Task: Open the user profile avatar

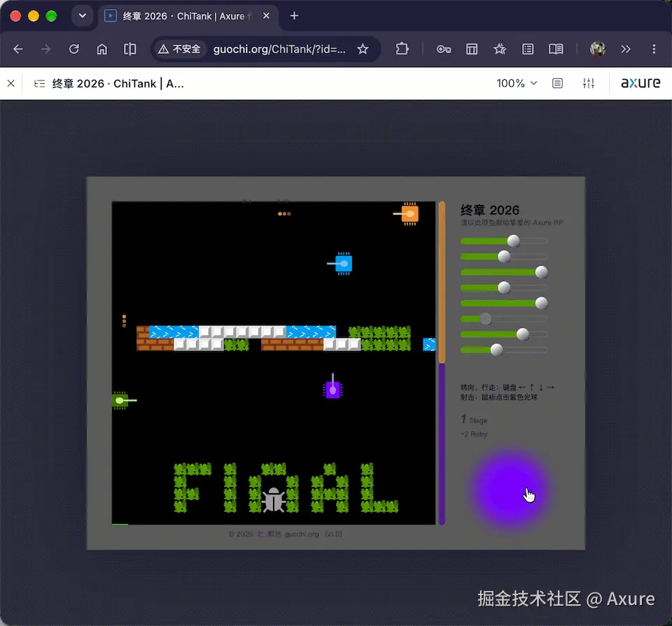Action: pyautogui.click(x=598, y=49)
